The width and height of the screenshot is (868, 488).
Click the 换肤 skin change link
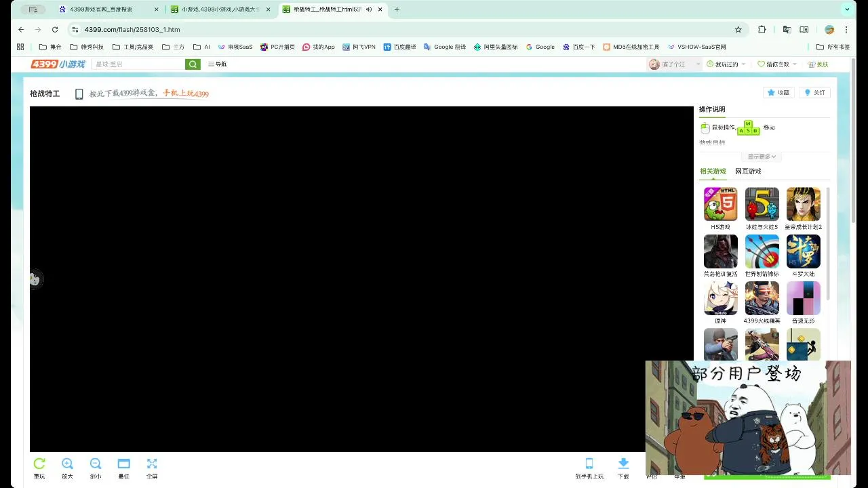pyautogui.click(x=818, y=64)
